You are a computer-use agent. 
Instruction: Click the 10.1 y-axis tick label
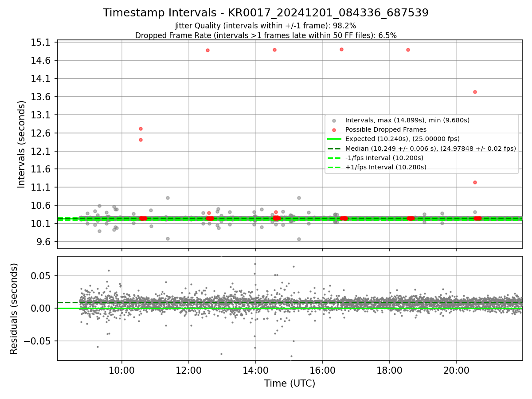[41, 224]
